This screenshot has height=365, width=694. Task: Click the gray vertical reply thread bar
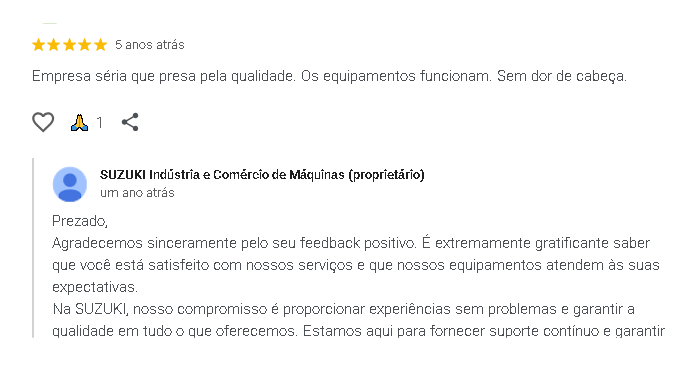(33, 248)
